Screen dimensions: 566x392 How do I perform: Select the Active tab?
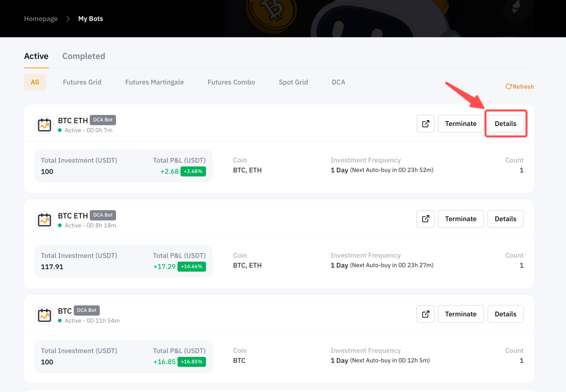(36, 56)
